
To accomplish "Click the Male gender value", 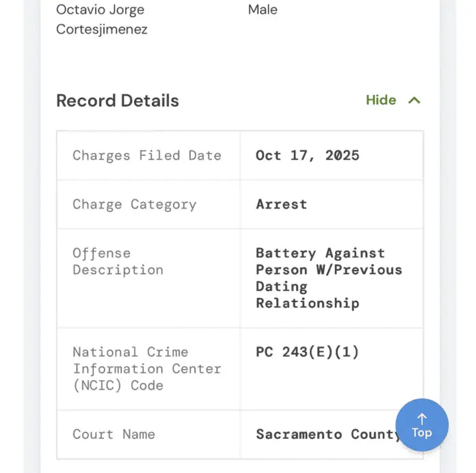I will click(x=263, y=10).
